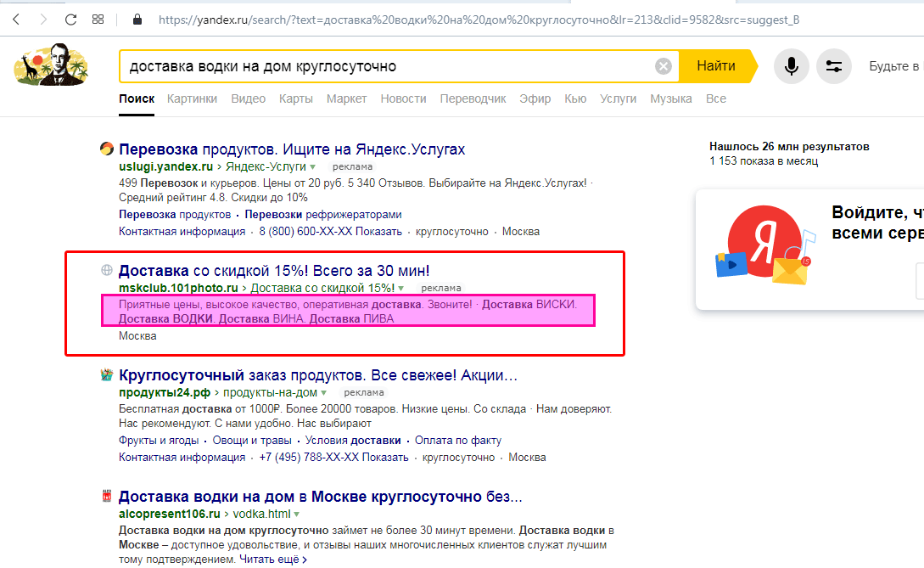Open the Переводчик tab
The height and width of the screenshot is (568, 924).
473,98
